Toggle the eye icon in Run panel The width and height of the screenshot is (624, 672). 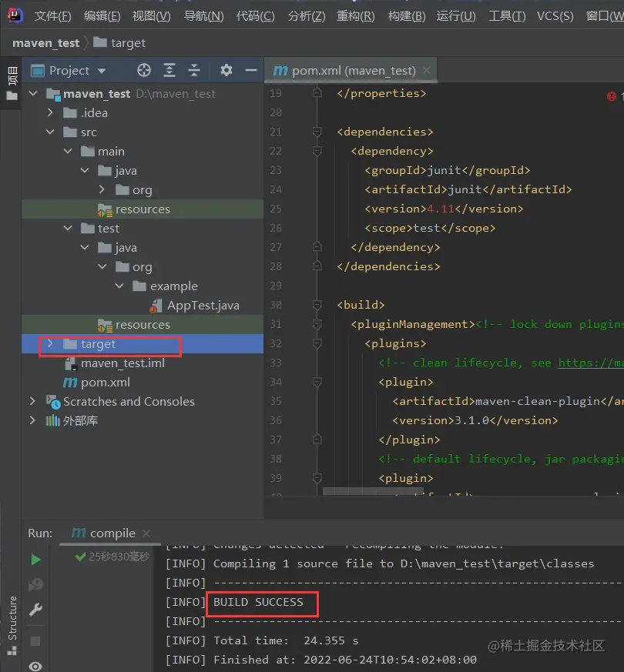(x=35, y=666)
